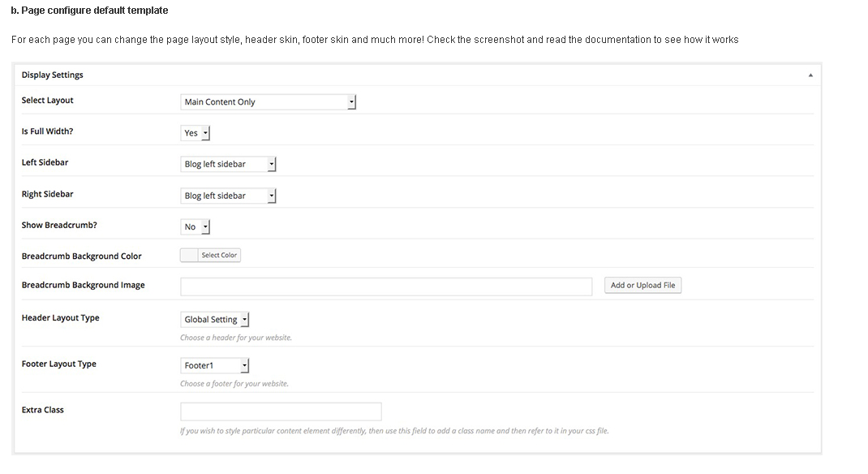Click the Add or Upload File button
The image size is (868, 474).
(642, 286)
